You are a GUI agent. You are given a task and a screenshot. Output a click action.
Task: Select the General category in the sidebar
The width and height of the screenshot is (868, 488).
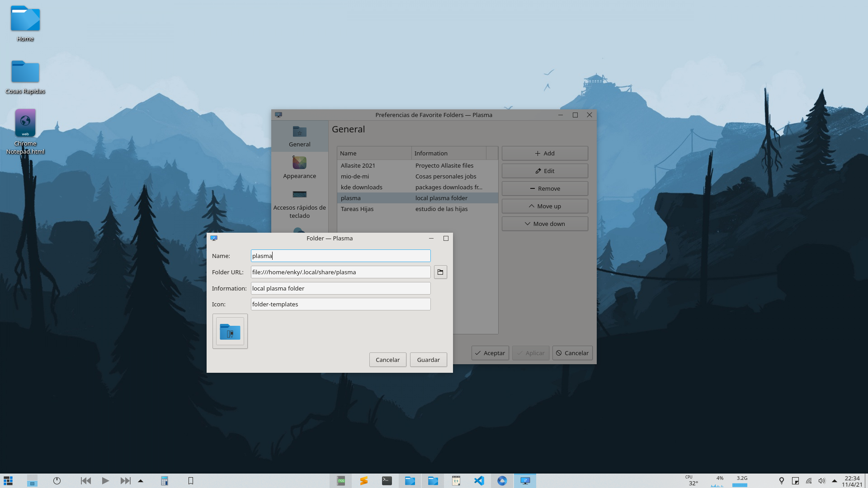(x=300, y=136)
